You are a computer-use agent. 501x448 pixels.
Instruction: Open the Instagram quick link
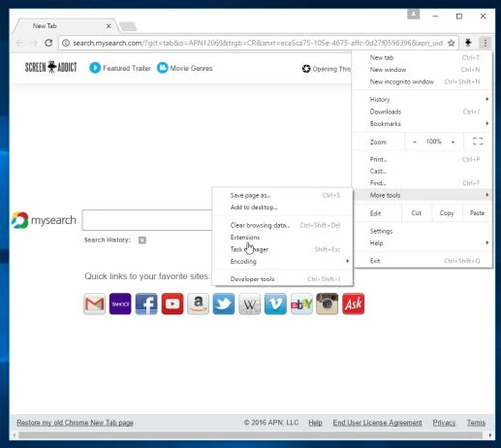(328, 304)
